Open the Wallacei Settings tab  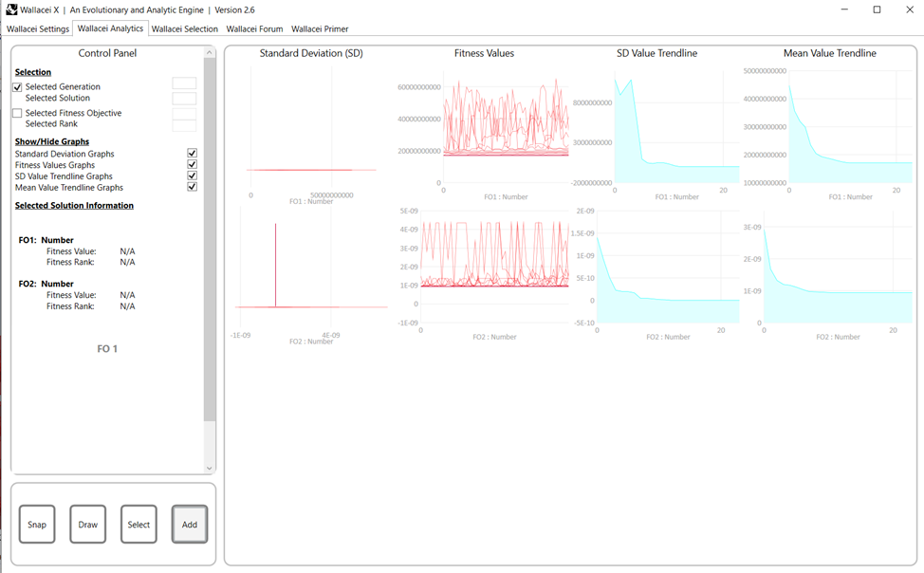tap(38, 28)
